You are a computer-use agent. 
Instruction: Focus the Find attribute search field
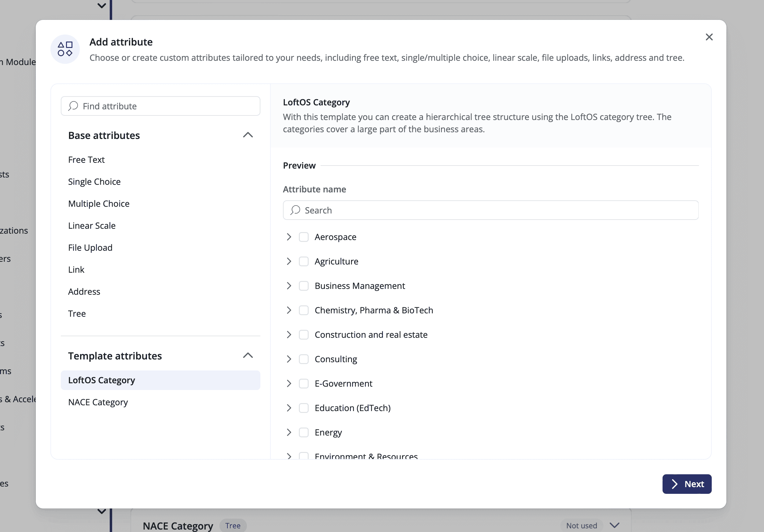[x=166, y=106]
